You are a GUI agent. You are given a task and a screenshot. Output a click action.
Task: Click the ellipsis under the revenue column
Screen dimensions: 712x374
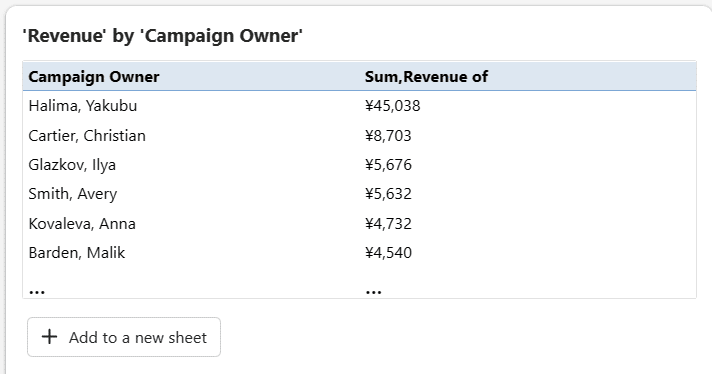coord(373,292)
